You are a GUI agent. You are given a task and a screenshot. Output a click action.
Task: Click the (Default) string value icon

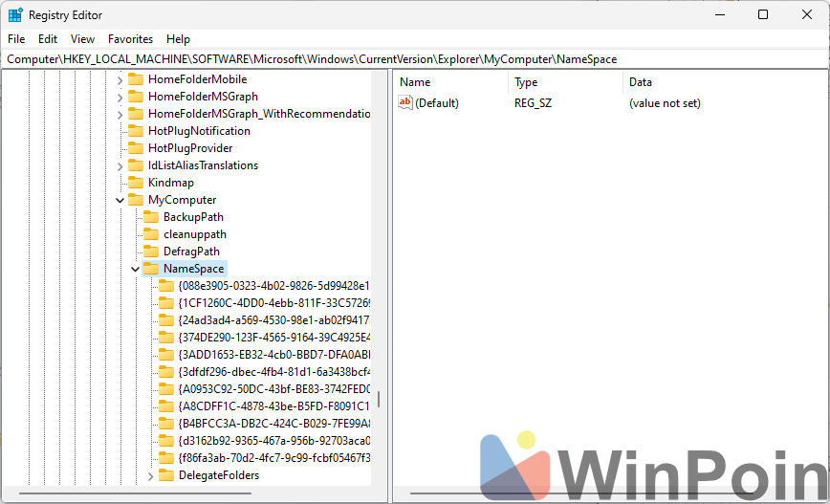tap(405, 102)
